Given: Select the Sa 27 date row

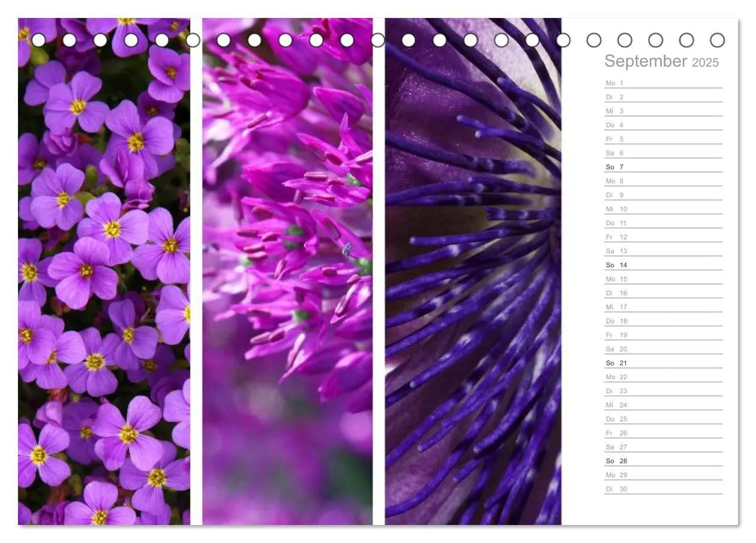Looking at the screenshot, I should pos(663,447).
